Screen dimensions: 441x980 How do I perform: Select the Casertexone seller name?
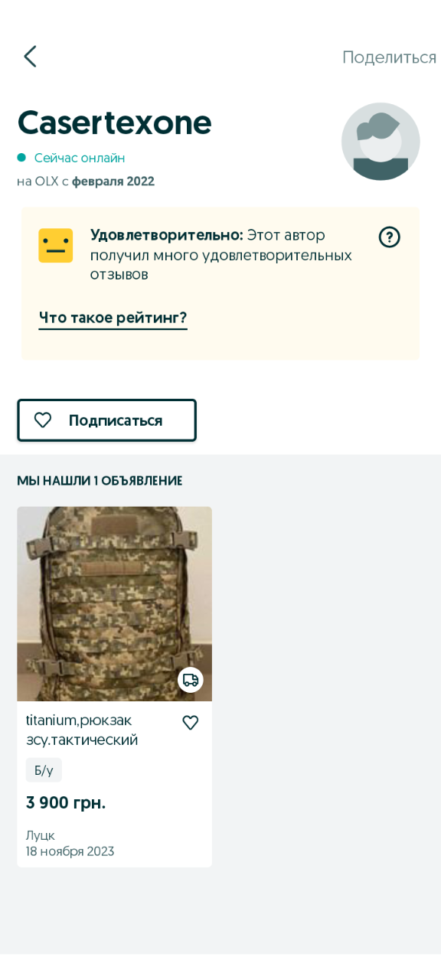[115, 122]
